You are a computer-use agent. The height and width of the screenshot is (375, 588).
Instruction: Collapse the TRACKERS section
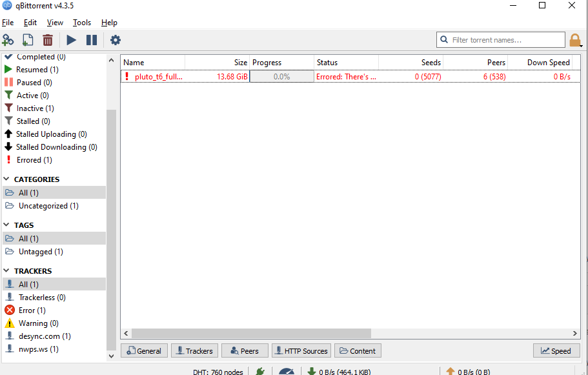6,270
